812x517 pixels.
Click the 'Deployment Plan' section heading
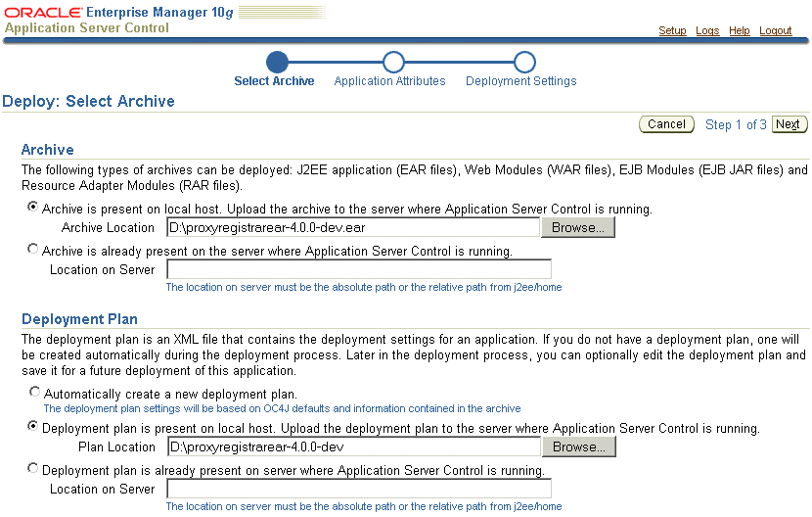(x=80, y=319)
